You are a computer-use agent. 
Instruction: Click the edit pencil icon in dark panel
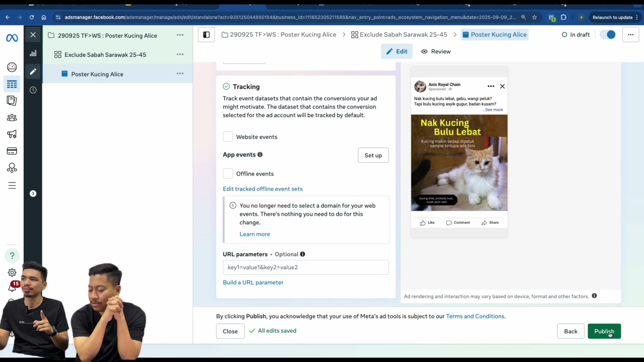pos(33,71)
